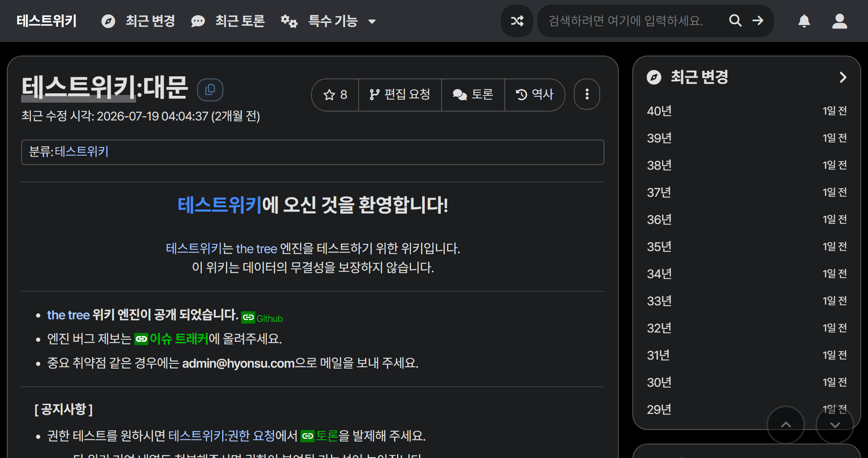The image size is (868, 458).
Task: Open 최근 토론 in top navigation
Action: (228, 21)
